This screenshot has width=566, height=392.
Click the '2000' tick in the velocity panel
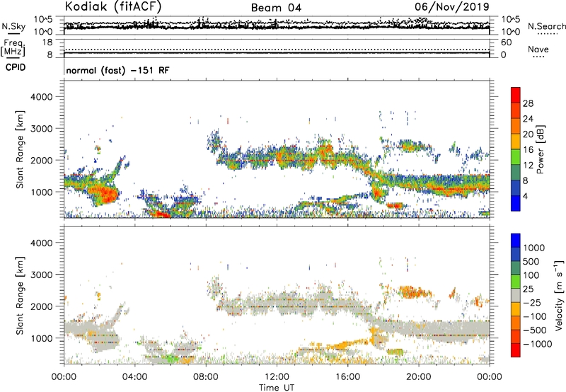pyautogui.click(x=41, y=306)
